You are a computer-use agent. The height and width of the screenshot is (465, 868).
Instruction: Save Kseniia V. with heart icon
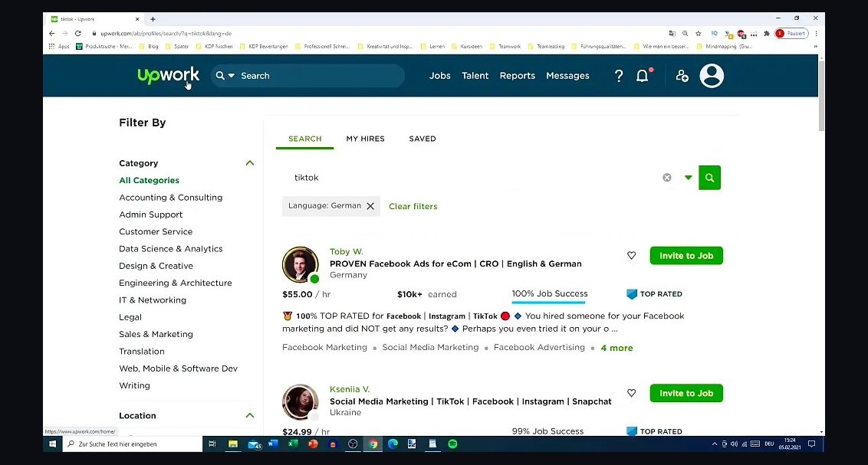click(632, 393)
